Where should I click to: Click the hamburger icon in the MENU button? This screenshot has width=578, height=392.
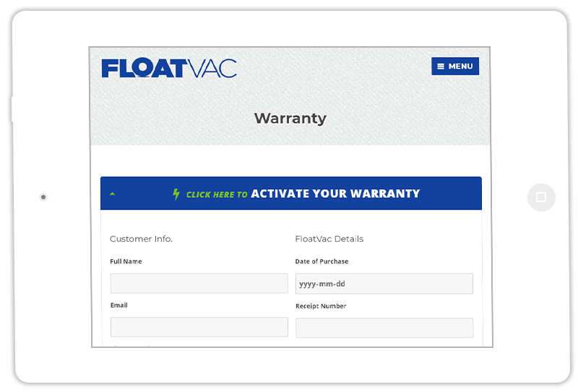click(x=441, y=66)
